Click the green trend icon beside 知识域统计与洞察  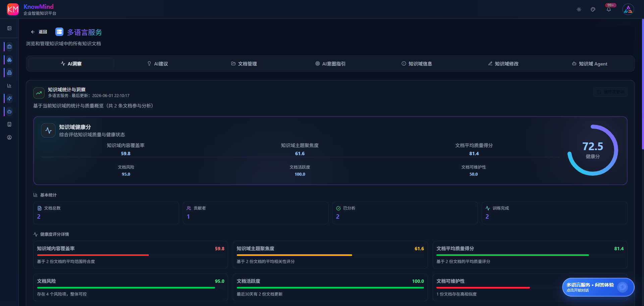tap(39, 93)
